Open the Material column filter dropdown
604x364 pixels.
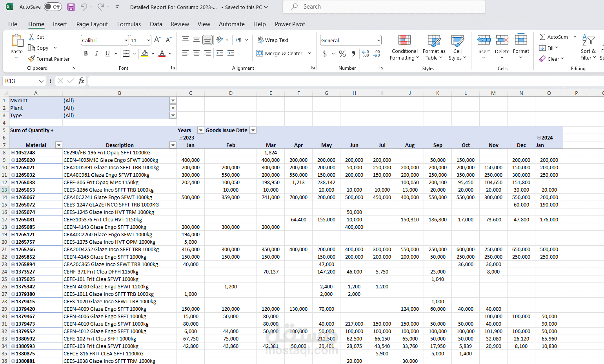tap(59, 145)
